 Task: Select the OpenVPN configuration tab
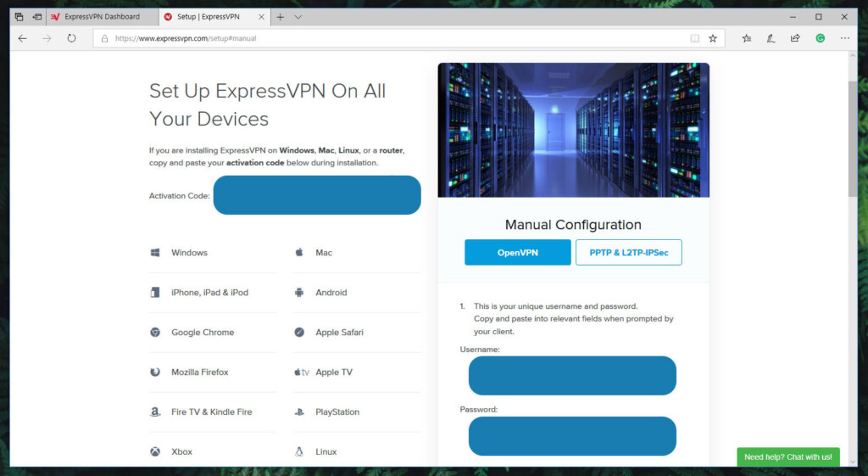pos(518,252)
